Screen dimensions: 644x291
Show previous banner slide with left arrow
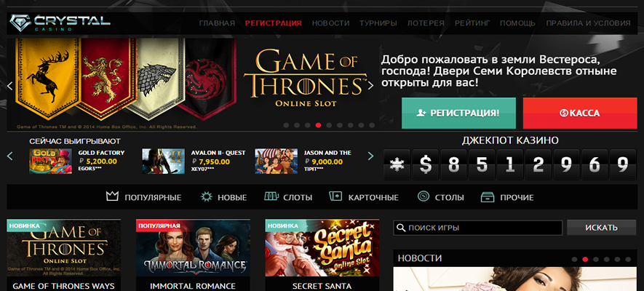(11, 86)
